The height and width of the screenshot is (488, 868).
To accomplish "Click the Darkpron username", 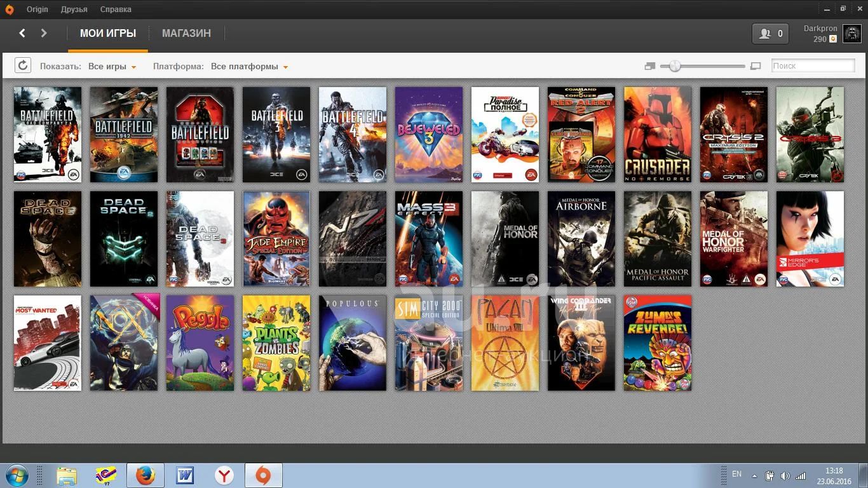I will [x=820, y=29].
